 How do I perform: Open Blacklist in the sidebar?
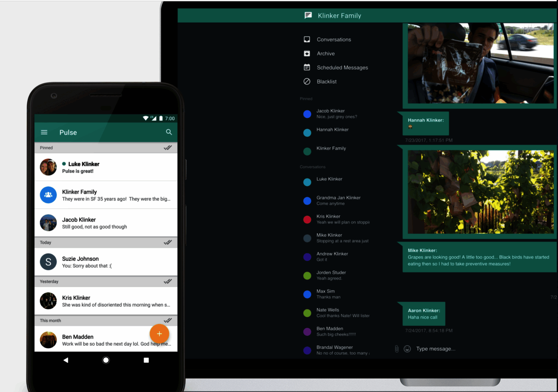[x=327, y=81]
